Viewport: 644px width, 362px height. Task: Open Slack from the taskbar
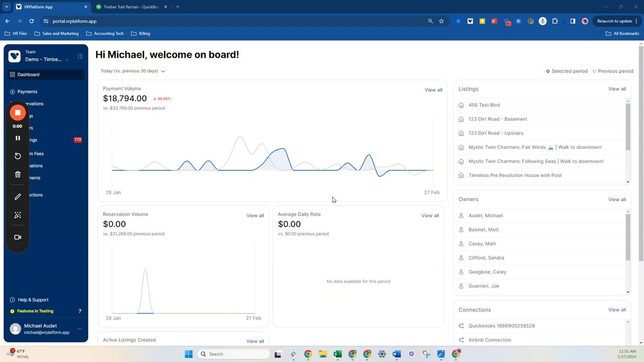[x=293, y=354]
